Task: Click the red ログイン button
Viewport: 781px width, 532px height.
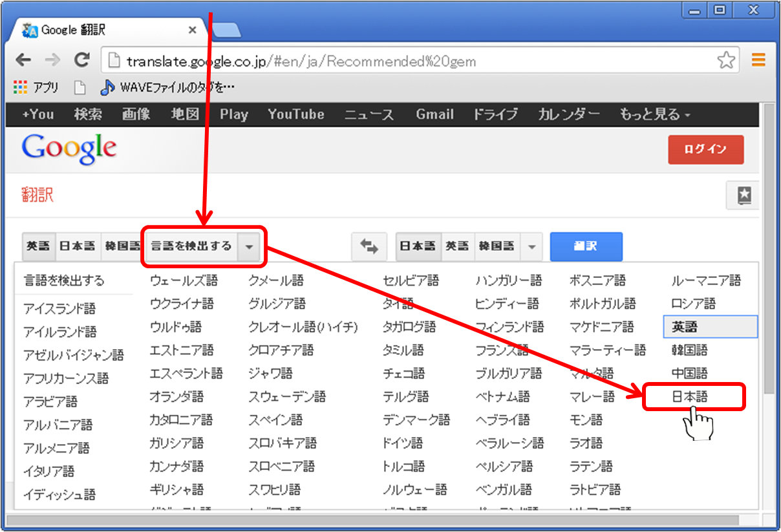Action: (x=705, y=149)
